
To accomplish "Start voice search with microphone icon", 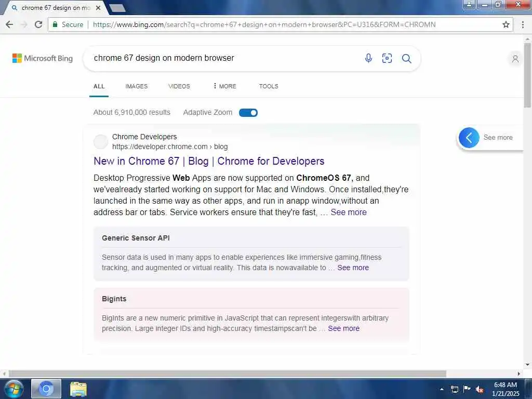I will (368, 58).
